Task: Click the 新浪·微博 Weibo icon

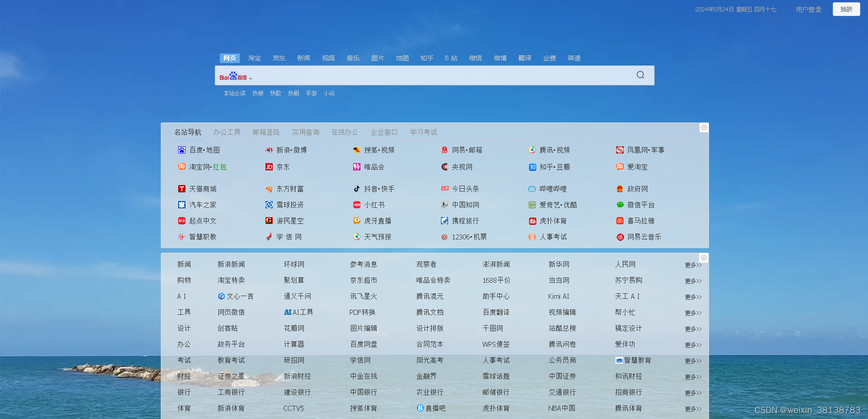Action: [269, 150]
